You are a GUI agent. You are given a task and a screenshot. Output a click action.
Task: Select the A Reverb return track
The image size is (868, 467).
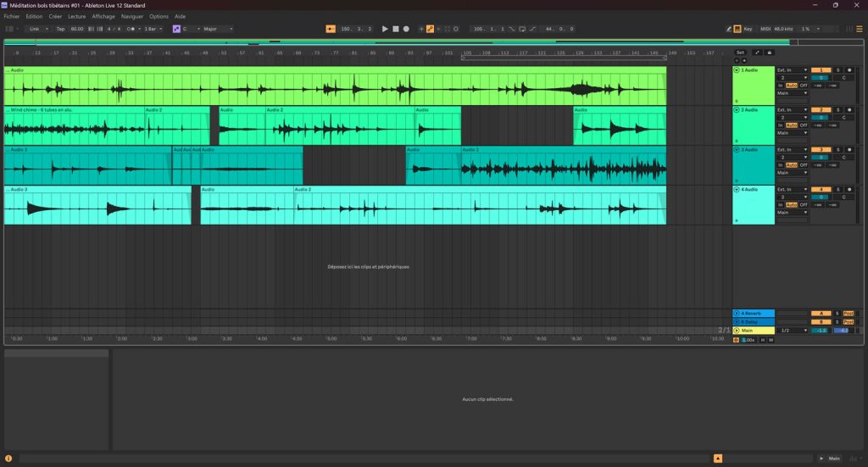click(754, 314)
